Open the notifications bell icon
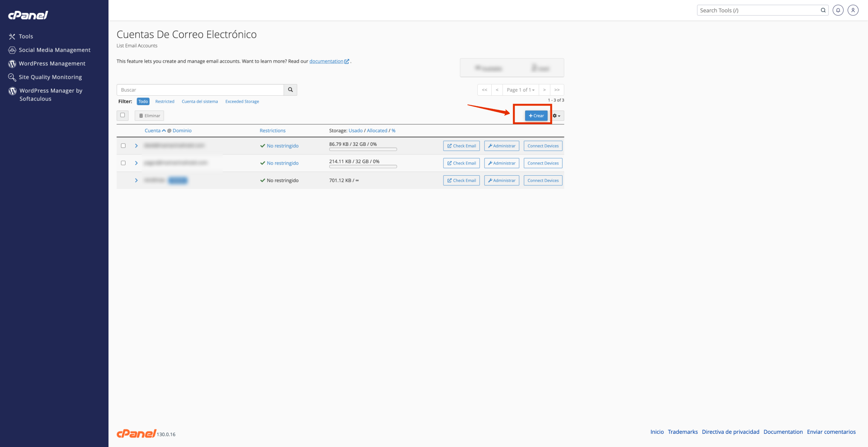Image resolution: width=868 pixels, height=447 pixels. pos(838,10)
